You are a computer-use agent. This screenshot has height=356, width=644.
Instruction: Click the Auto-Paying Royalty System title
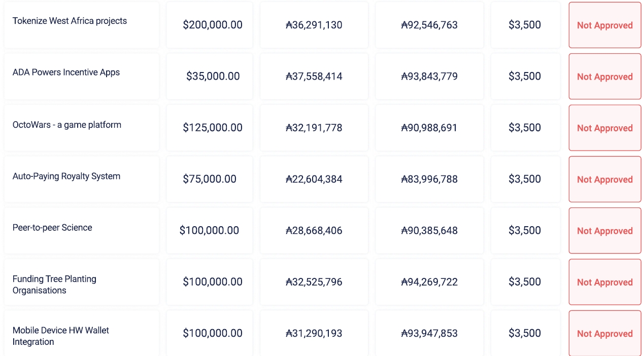tap(66, 176)
